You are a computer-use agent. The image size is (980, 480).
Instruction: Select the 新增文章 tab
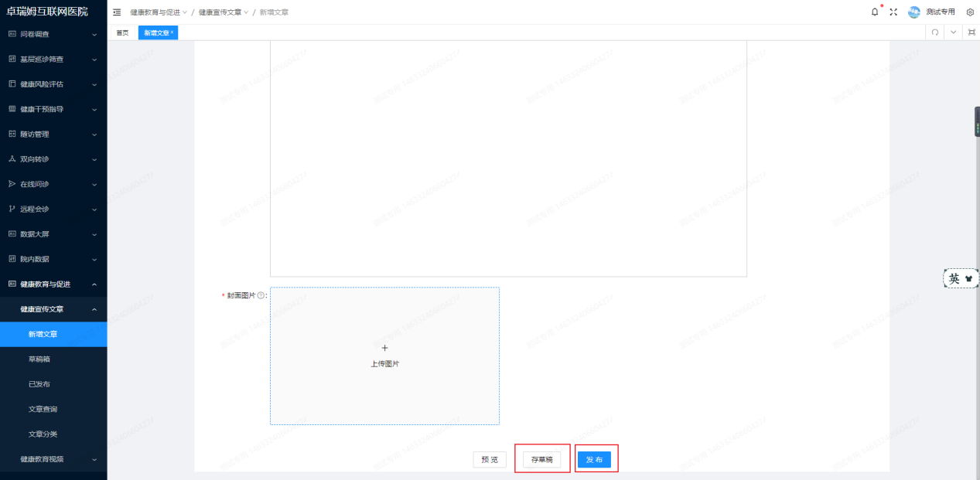[x=156, y=32]
